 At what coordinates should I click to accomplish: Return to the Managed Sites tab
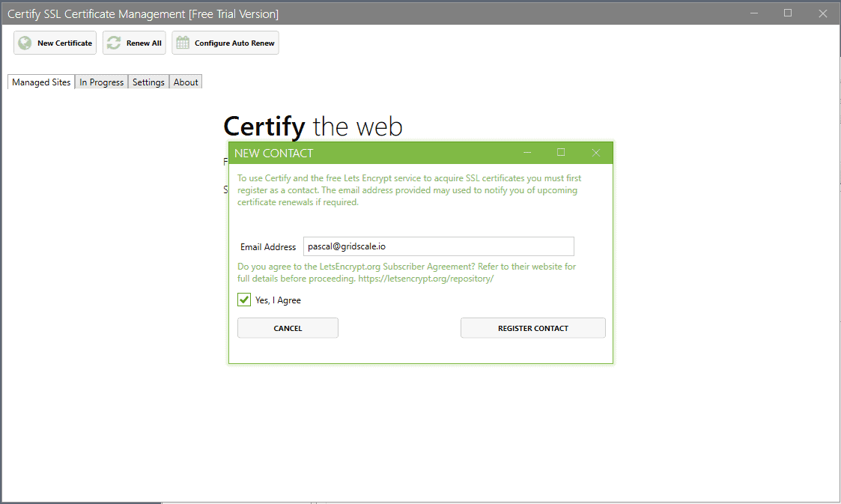(40, 82)
